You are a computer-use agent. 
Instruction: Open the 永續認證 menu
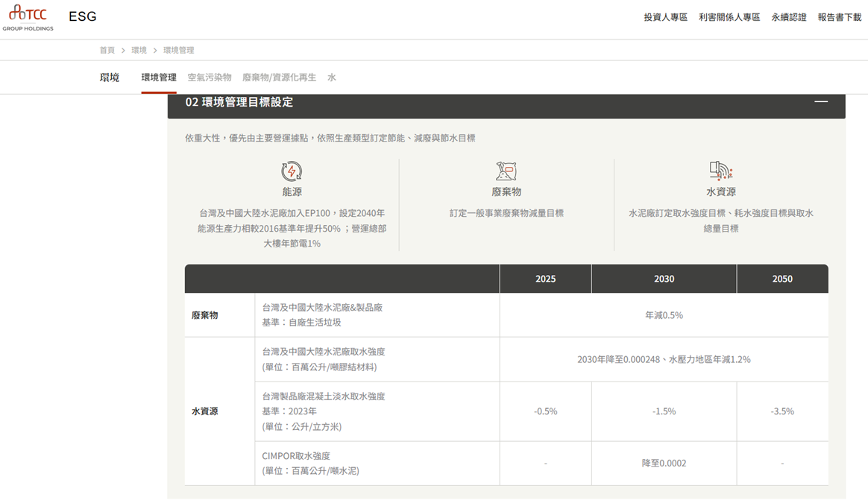point(788,17)
